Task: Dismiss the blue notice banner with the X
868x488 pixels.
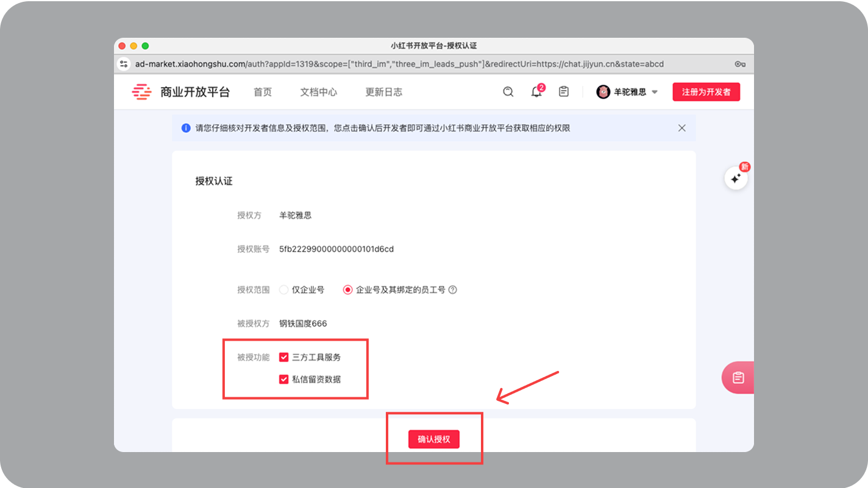Action: pos(681,128)
